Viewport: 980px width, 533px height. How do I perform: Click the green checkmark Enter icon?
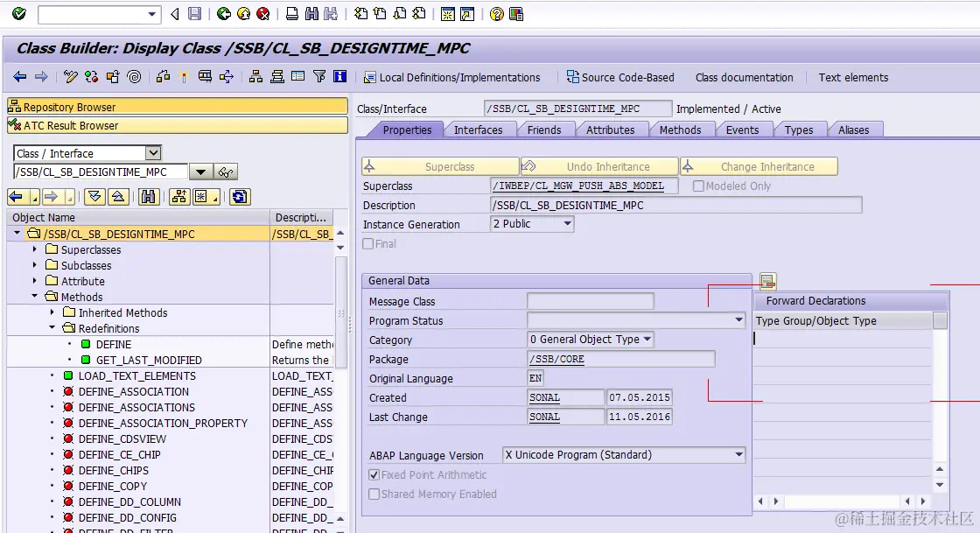point(19,13)
